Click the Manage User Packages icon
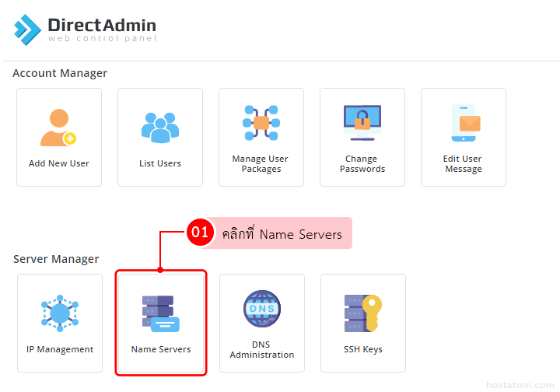 (261, 123)
